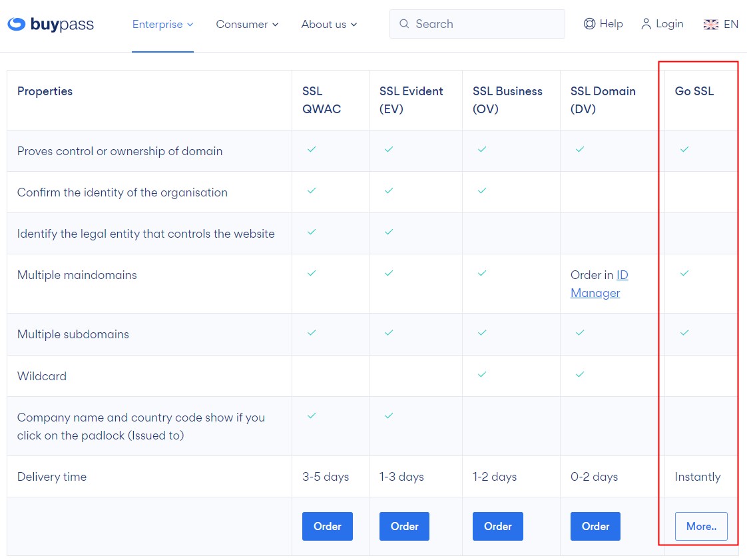This screenshot has width=747, height=560.
Task: Order the SSL Domain (DV) certificate
Action: pyautogui.click(x=595, y=526)
